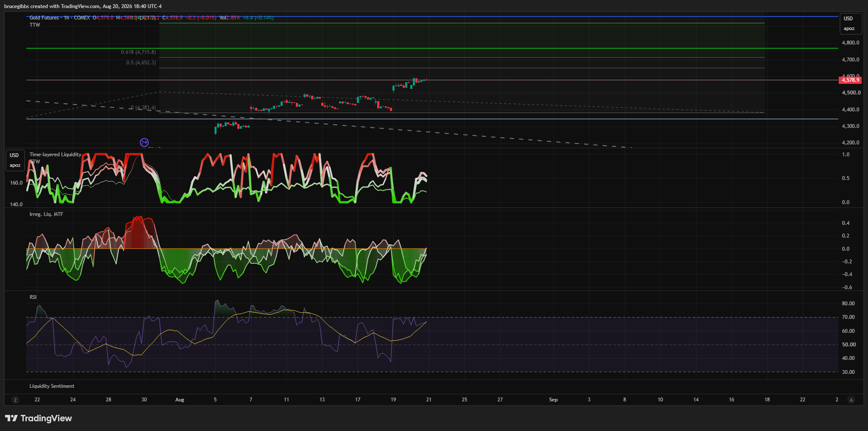Image resolution: width=868 pixels, height=431 pixels.
Task: Click the 21 date label on time axis
Action: coord(429,400)
